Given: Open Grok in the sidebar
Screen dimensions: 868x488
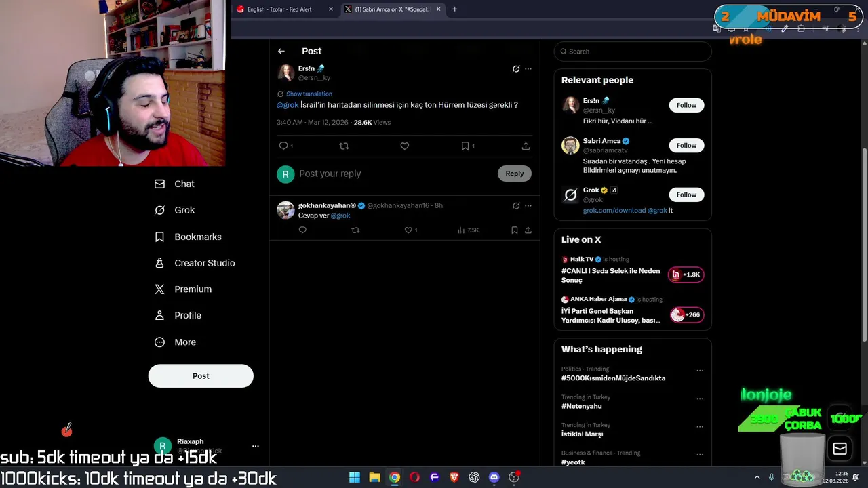Looking at the screenshot, I should [174, 210].
